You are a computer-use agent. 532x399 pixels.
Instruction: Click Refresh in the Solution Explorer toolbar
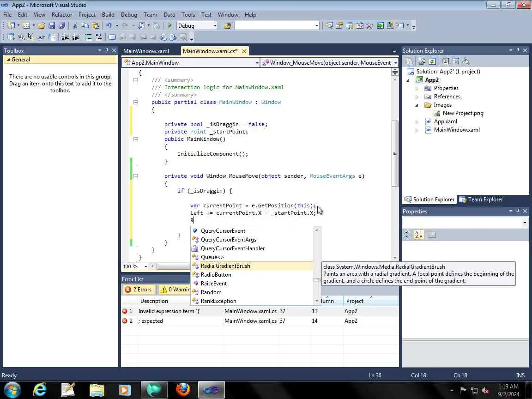(x=432, y=61)
